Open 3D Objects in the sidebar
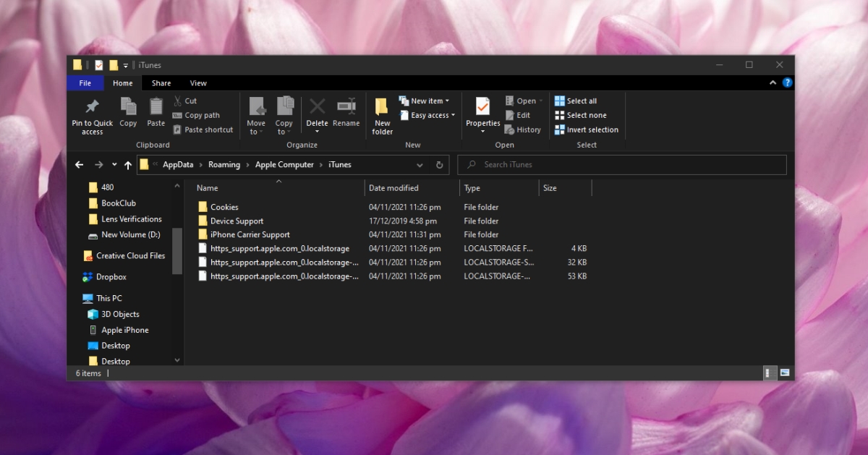This screenshot has width=868, height=455. [120, 314]
